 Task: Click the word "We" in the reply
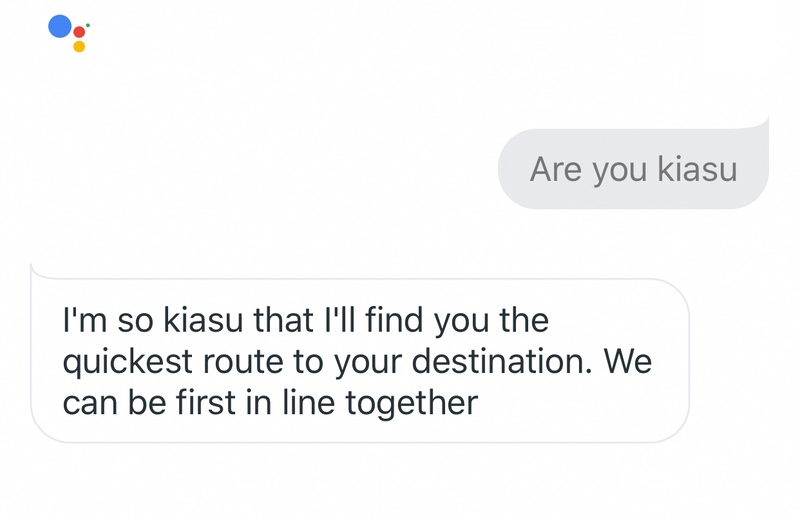pyautogui.click(x=628, y=361)
